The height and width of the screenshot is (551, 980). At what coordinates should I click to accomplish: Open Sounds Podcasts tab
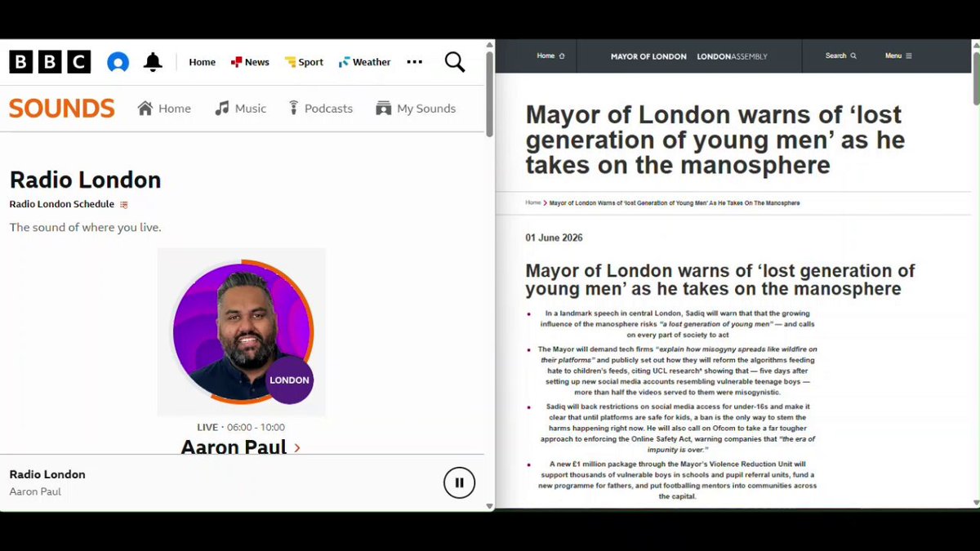point(320,109)
